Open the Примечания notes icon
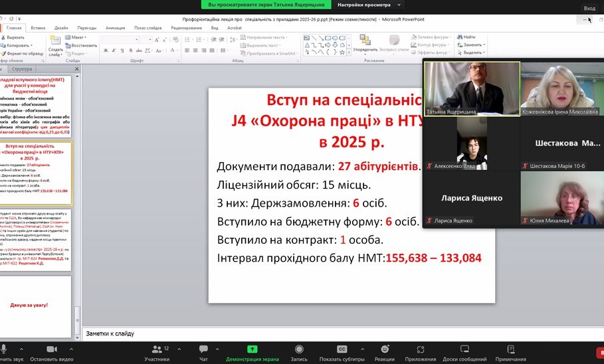The width and height of the screenshot is (604, 364). pyautogui.click(x=510, y=349)
